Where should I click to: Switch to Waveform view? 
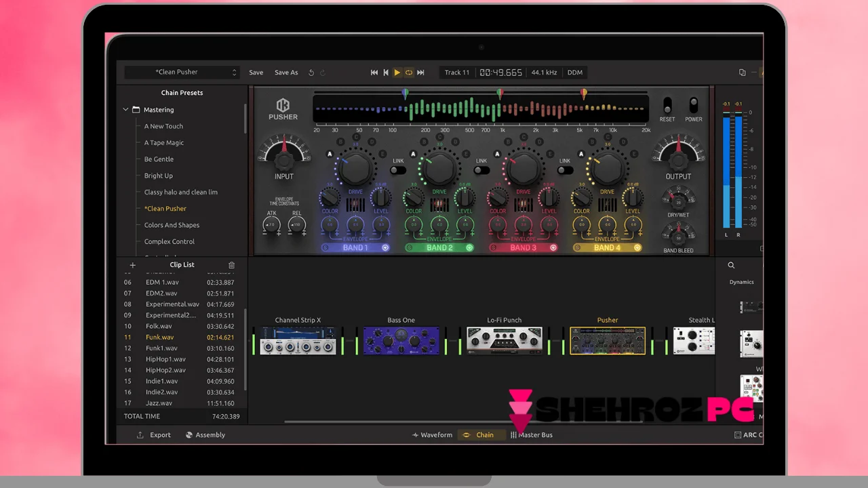coord(432,435)
